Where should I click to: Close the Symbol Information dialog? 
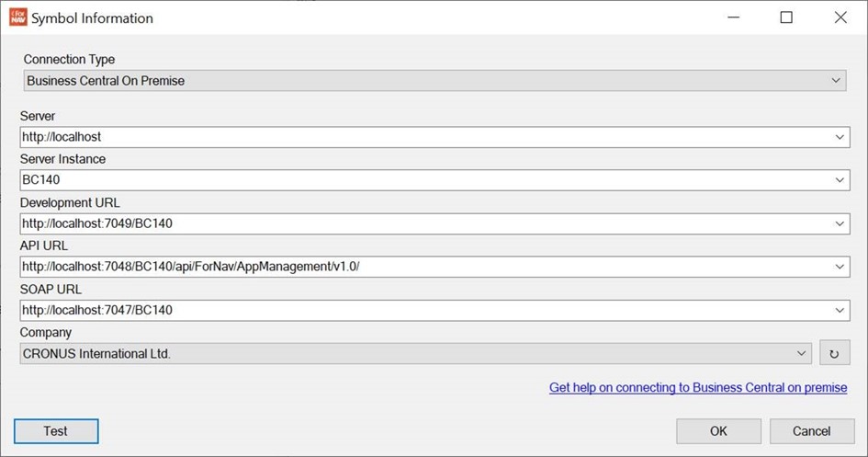(x=840, y=17)
